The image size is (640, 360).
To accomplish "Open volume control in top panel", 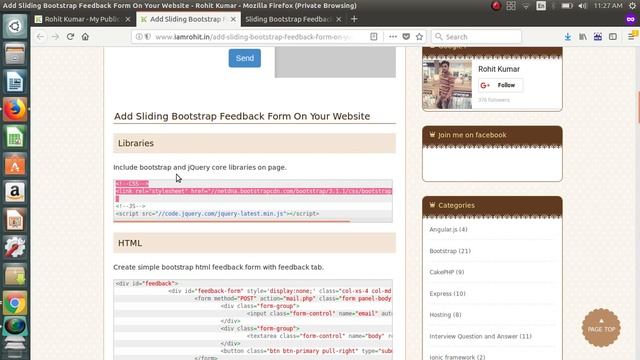I will click(x=582, y=6).
